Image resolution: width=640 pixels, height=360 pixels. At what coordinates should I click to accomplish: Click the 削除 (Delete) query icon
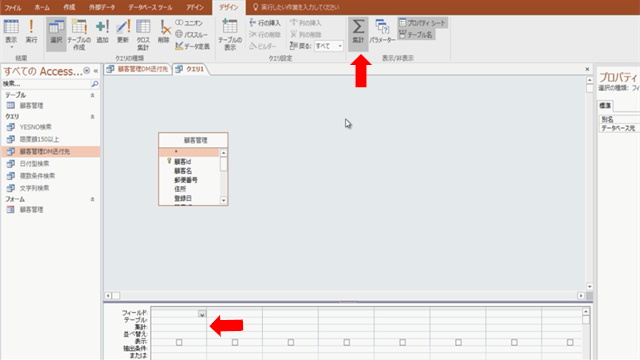(x=164, y=32)
